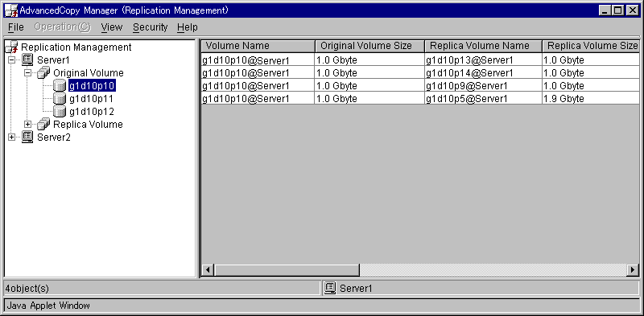The height and width of the screenshot is (316, 644).
Task: Click replica cell g1d10p9@Server1
Action: [483, 86]
